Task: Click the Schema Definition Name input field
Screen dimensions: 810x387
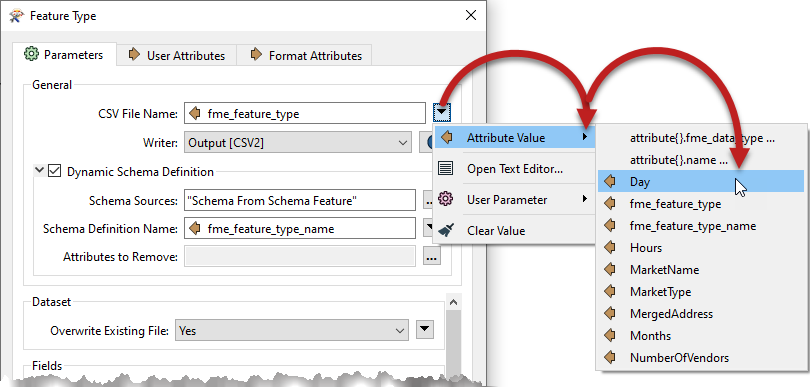Action: pos(300,228)
